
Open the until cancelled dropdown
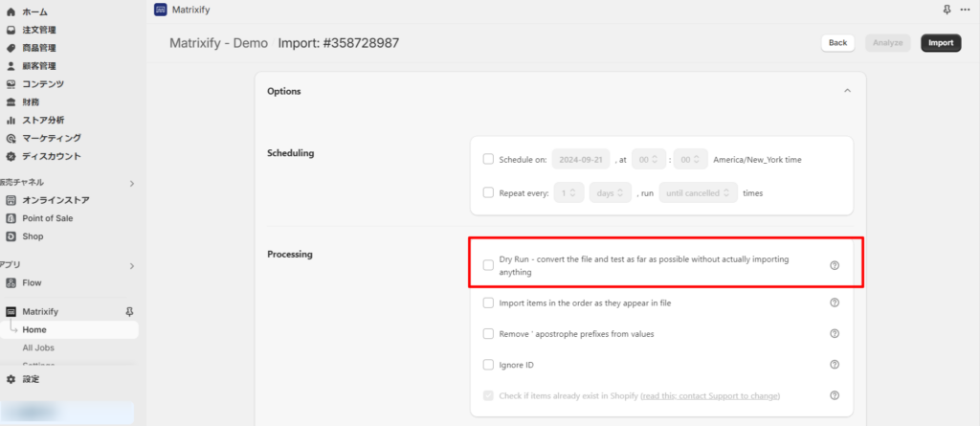click(x=698, y=193)
